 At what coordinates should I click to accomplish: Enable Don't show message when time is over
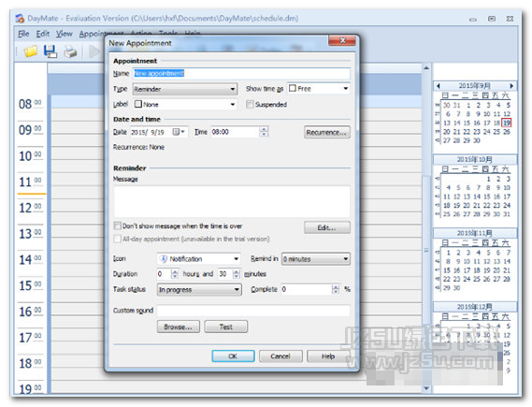pos(118,225)
